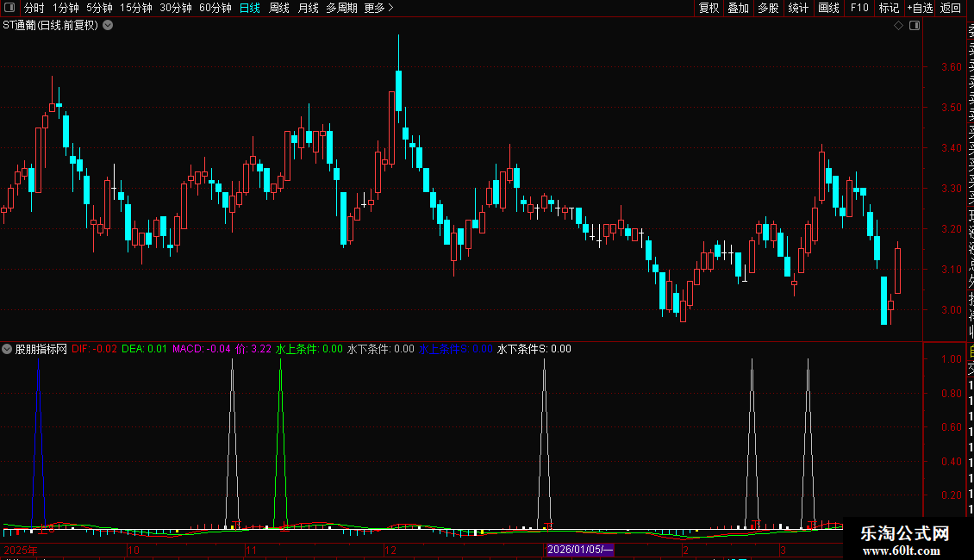Open the 复权 adjustment menu
This screenshot has height=560, width=974.
pyautogui.click(x=709, y=8)
